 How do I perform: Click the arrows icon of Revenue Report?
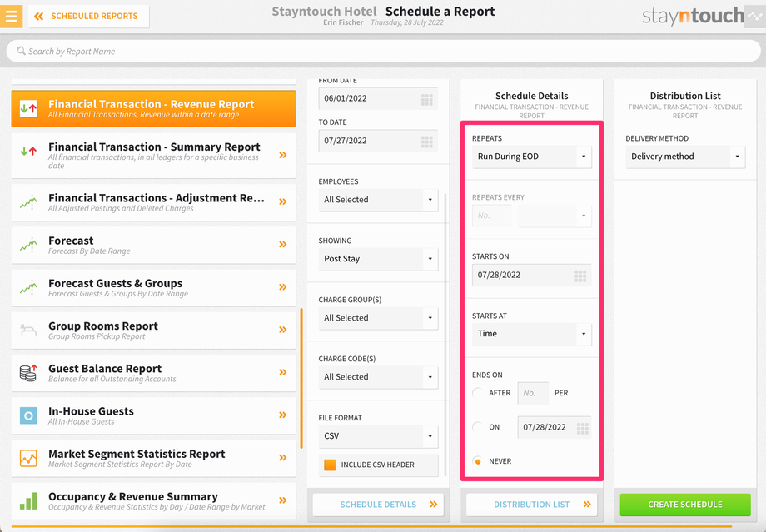click(x=28, y=108)
